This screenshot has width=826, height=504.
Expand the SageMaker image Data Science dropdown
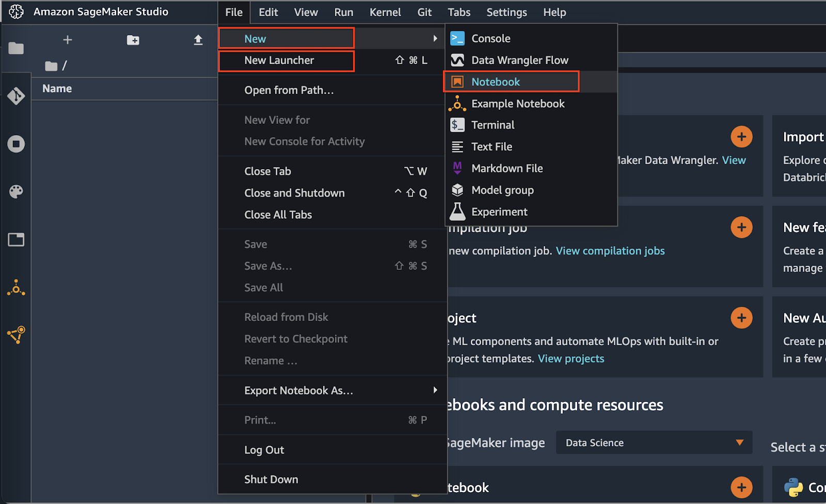tap(654, 443)
